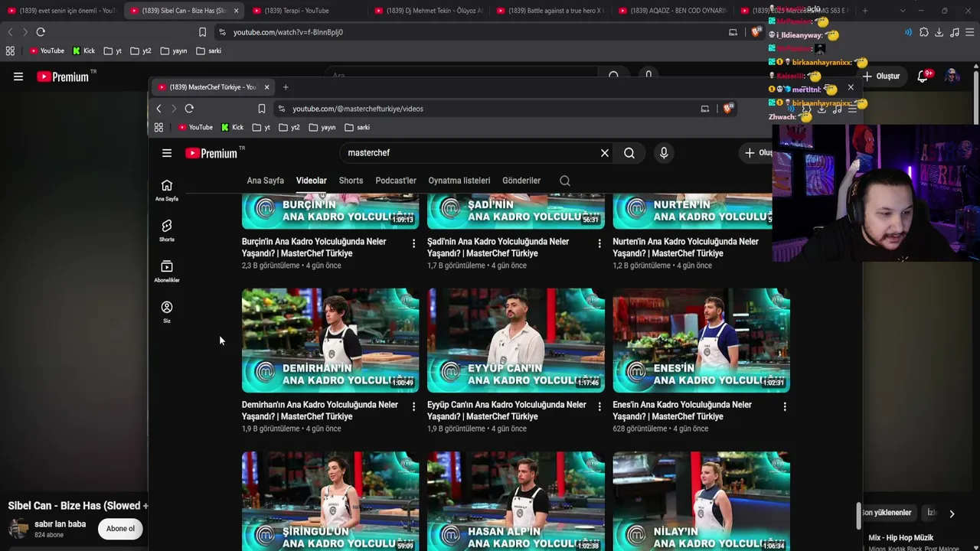Open the Gönderiler tab

(521, 181)
